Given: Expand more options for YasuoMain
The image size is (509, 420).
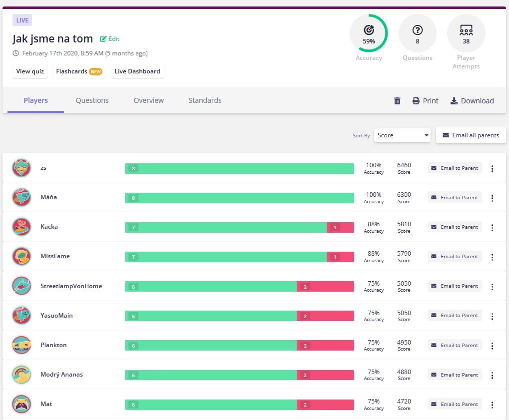Looking at the screenshot, I should [x=492, y=316].
